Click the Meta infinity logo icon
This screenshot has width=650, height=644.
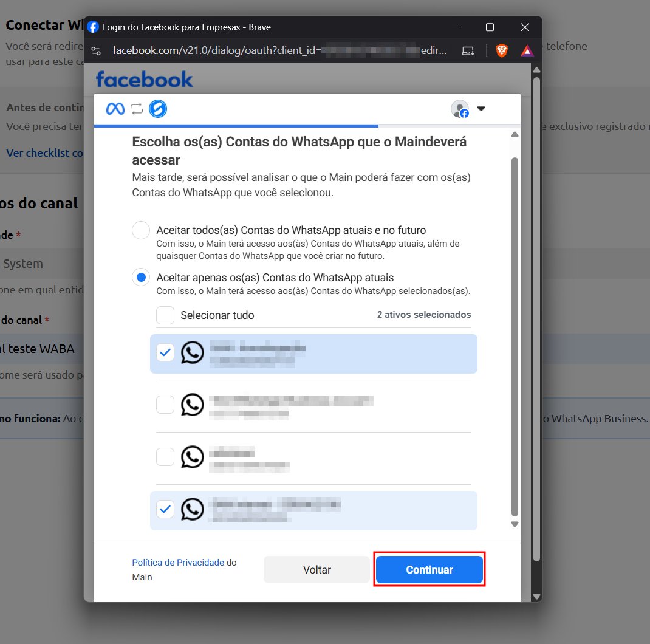click(115, 109)
